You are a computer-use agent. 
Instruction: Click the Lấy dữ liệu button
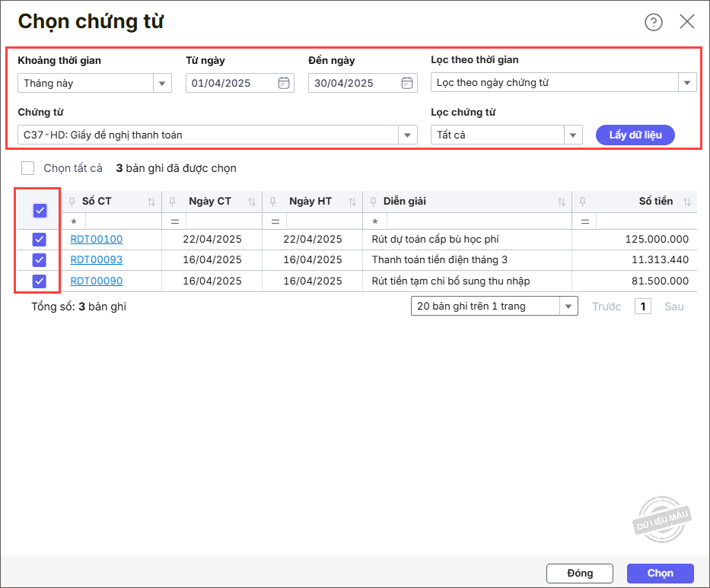point(635,135)
